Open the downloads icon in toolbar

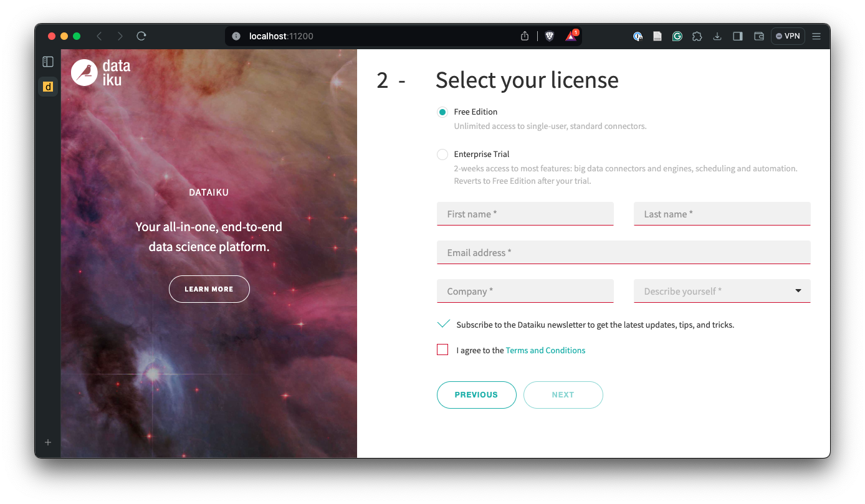(x=717, y=36)
